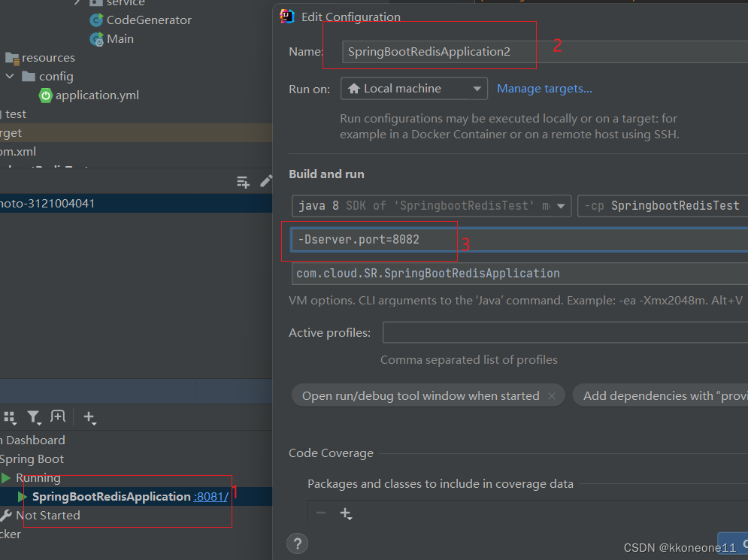
Task: Click the help question mark button
Action: [297, 543]
